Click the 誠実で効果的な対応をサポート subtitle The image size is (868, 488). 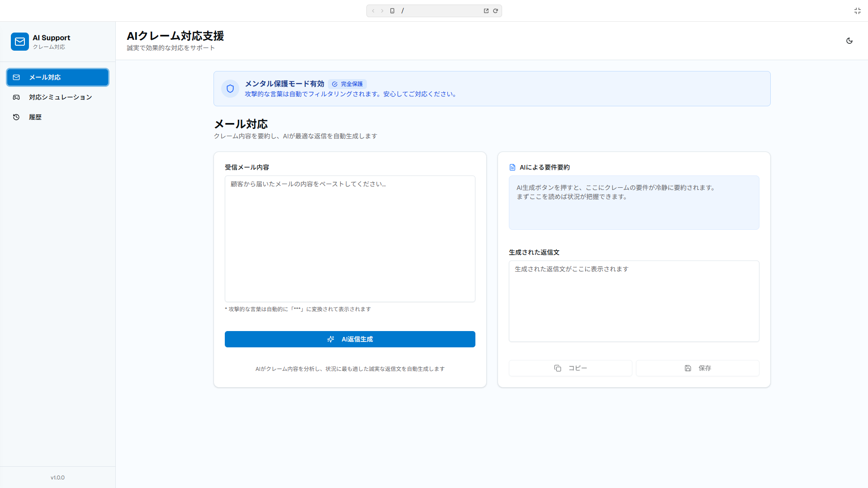[171, 48]
